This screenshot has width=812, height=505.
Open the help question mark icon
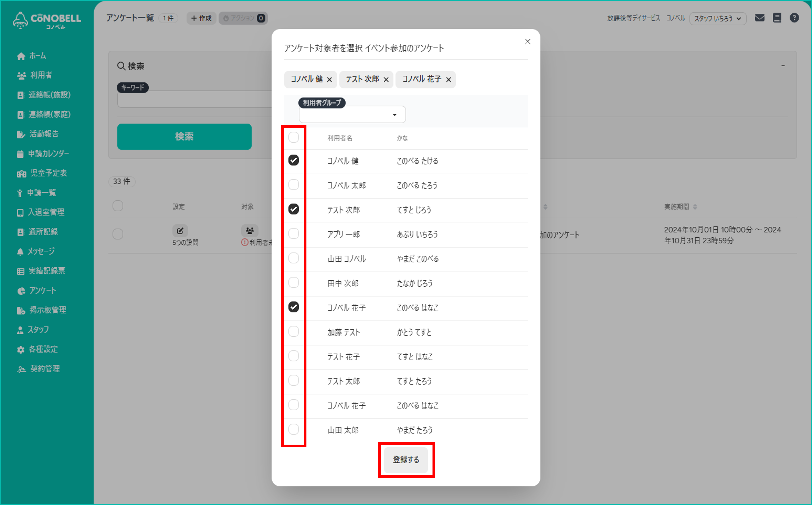pos(794,18)
